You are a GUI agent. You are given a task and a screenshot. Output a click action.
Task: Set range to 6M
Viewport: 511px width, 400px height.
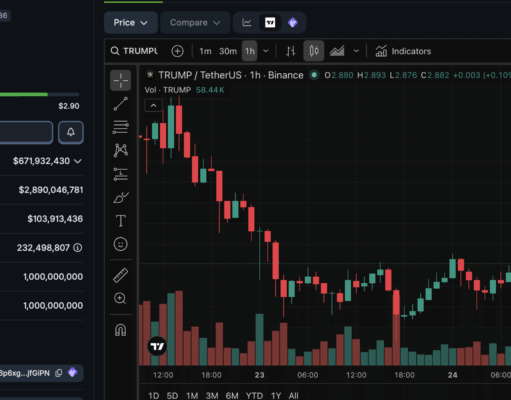[232, 396]
